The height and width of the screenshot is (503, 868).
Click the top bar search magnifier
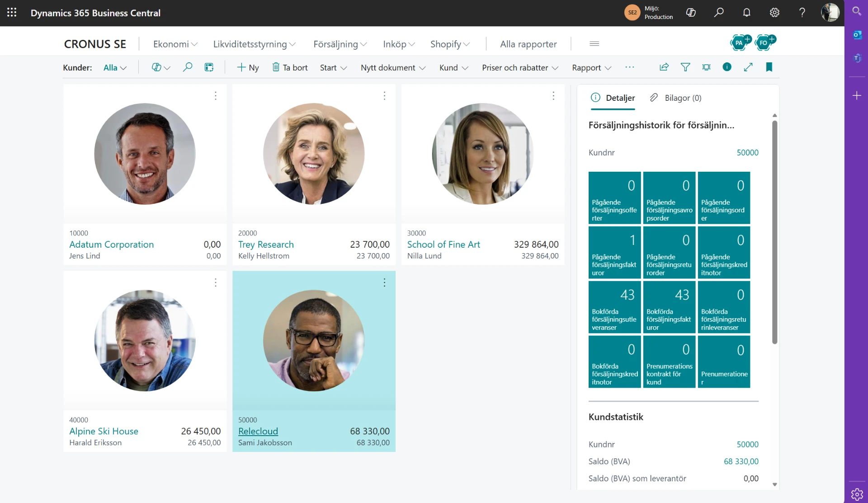click(x=719, y=13)
